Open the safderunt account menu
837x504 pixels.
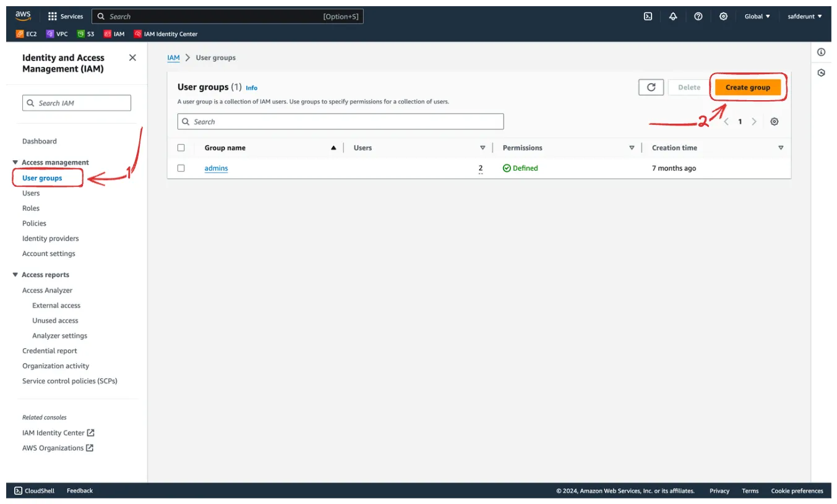805,17
